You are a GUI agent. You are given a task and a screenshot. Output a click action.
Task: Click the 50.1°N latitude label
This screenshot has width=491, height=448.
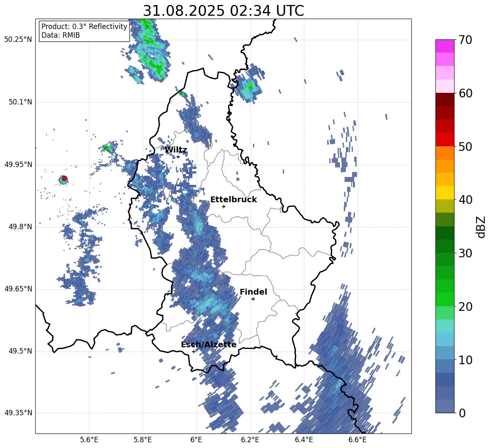coord(20,102)
